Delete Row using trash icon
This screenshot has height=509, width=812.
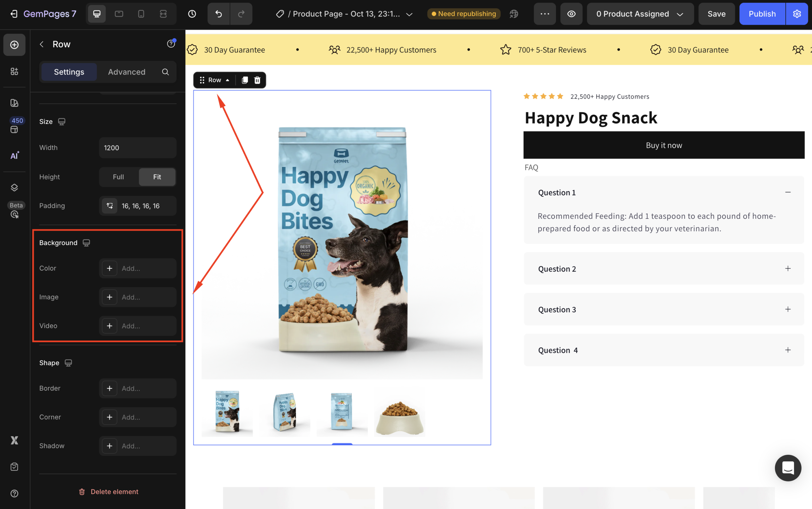click(257, 80)
